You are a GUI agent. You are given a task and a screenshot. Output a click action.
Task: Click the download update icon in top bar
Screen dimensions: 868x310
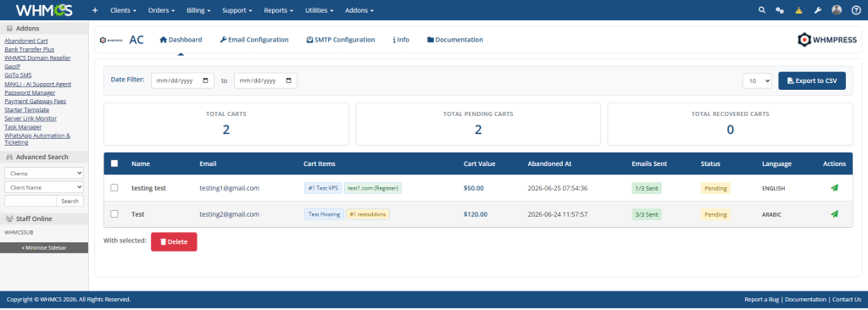[798, 10]
